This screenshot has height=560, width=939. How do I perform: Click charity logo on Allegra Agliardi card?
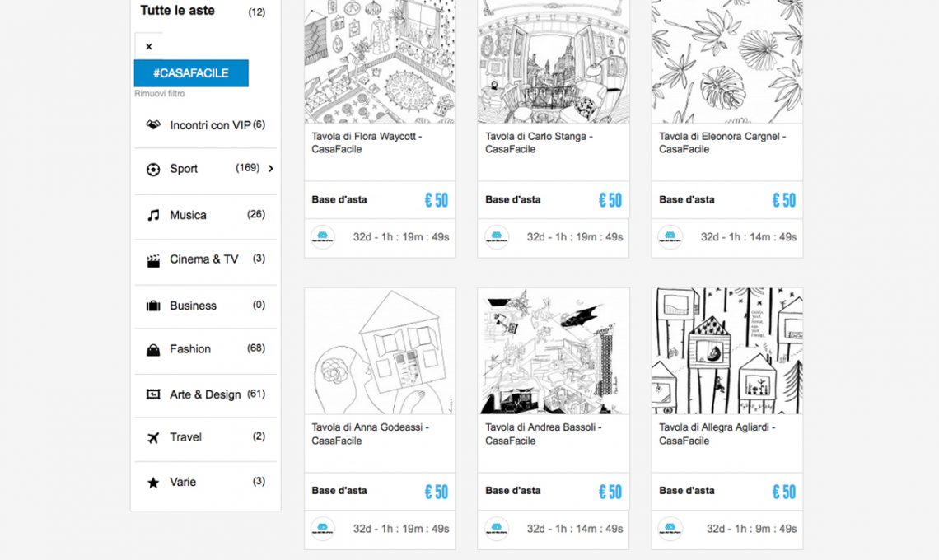click(670, 529)
